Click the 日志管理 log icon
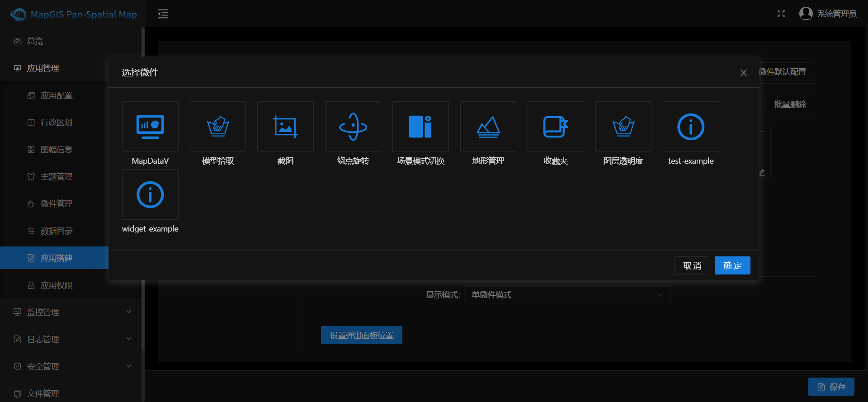The width and height of the screenshot is (868, 402). pyautogui.click(x=18, y=340)
